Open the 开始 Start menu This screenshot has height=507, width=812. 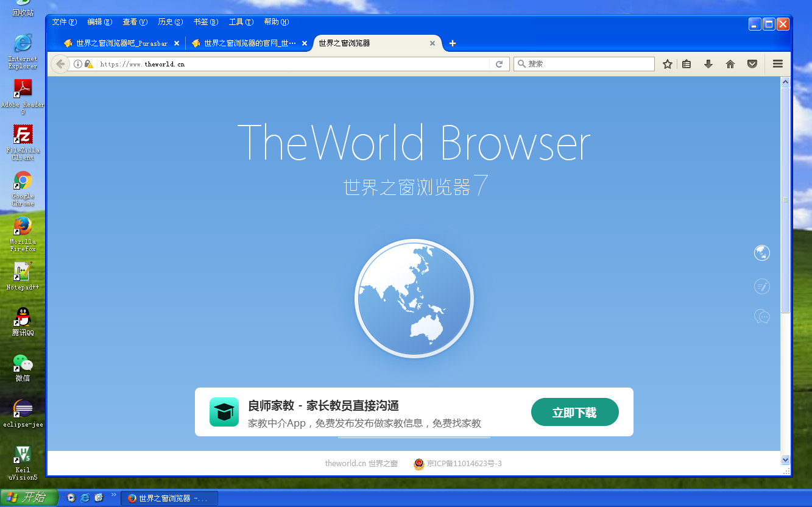(x=29, y=498)
